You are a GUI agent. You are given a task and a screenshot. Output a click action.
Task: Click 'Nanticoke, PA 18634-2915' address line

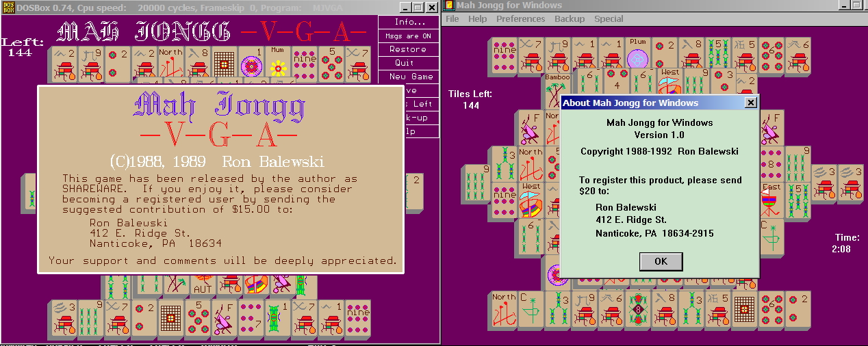[654, 233]
